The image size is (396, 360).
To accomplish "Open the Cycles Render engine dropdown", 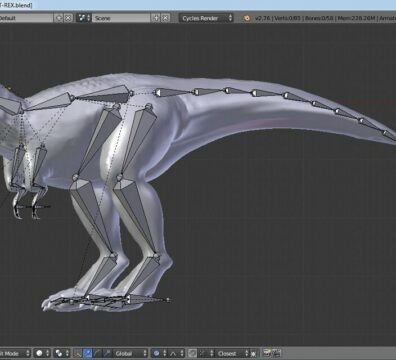I will click(x=206, y=18).
